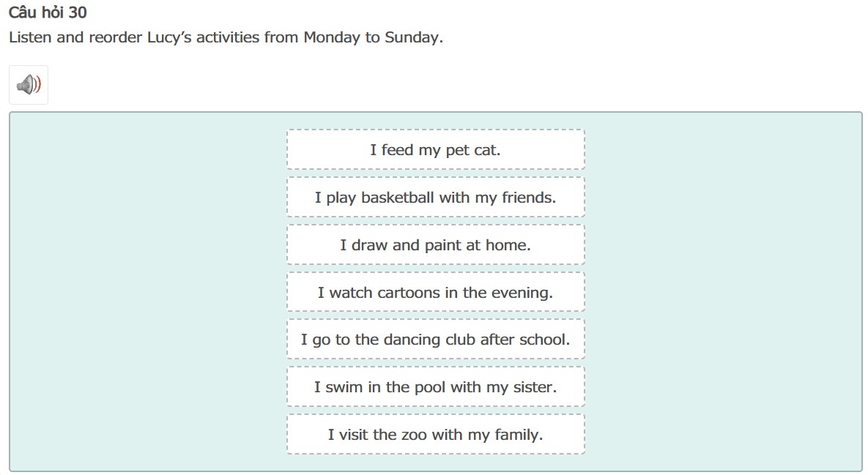Select 'I watch cartoons in the evening.' item
Screen dimensions: 868x475
(x=435, y=293)
